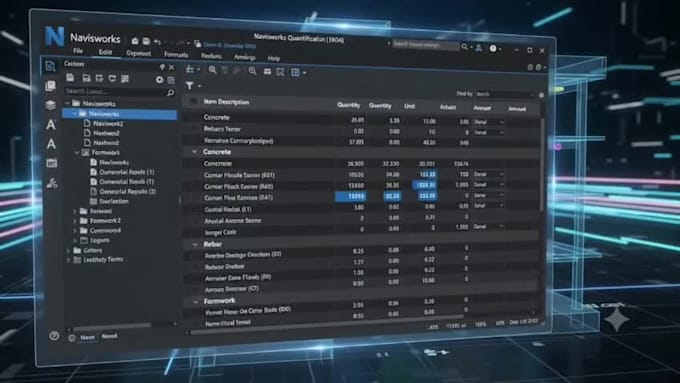Close the catalog panel with its X
This screenshot has height=383, width=680.
tap(172, 68)
